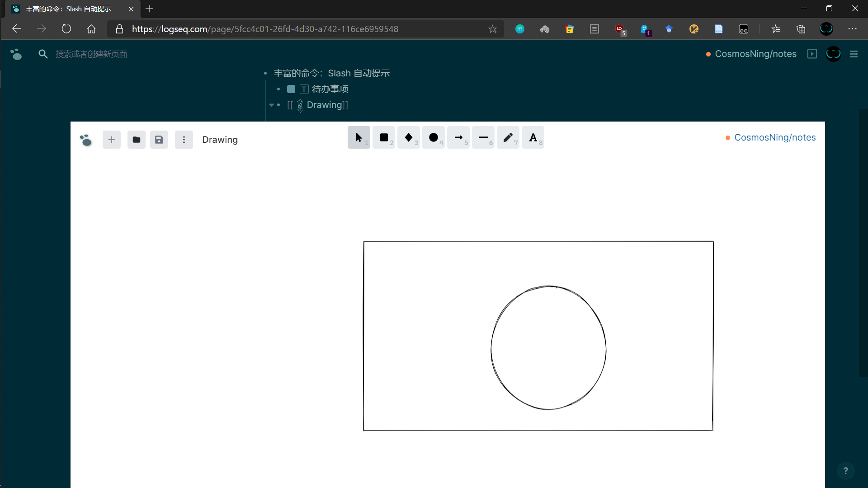The width and height of the screenshot is (868, 488).
Task: Toggle the right sidebar panel icon
Action: [812, 54]
